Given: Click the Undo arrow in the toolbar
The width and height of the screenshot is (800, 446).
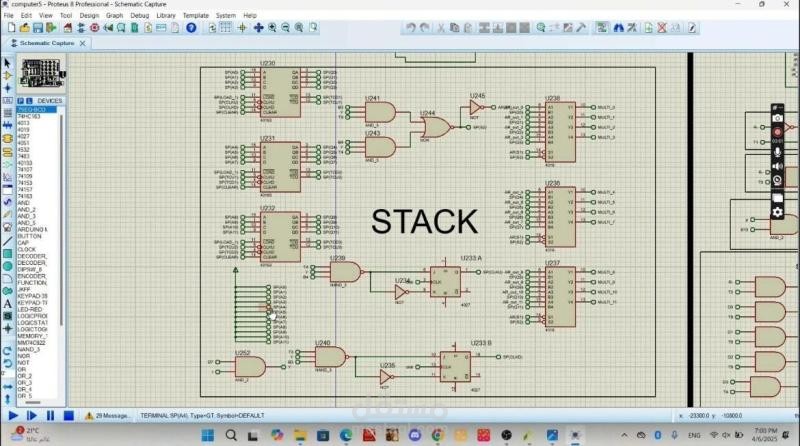Looking at the screenshot, I should pos(411,28).
